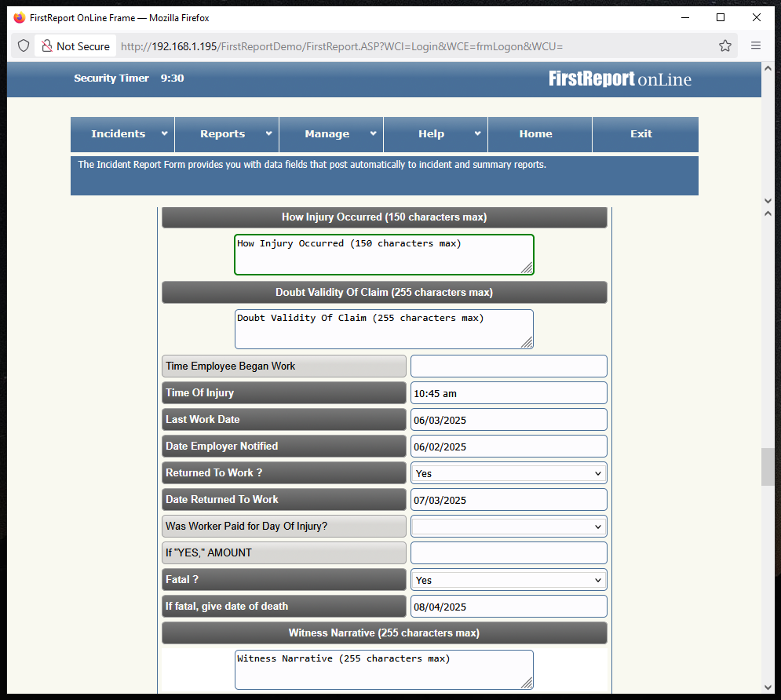
Task: Focus the If YES AMOUNT input field
Action: pos(509,553)
